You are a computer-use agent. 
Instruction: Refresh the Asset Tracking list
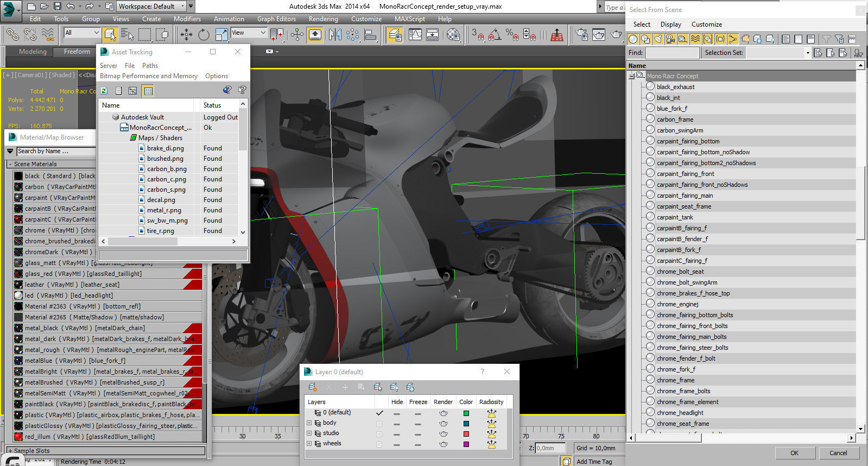pos(104,91)
